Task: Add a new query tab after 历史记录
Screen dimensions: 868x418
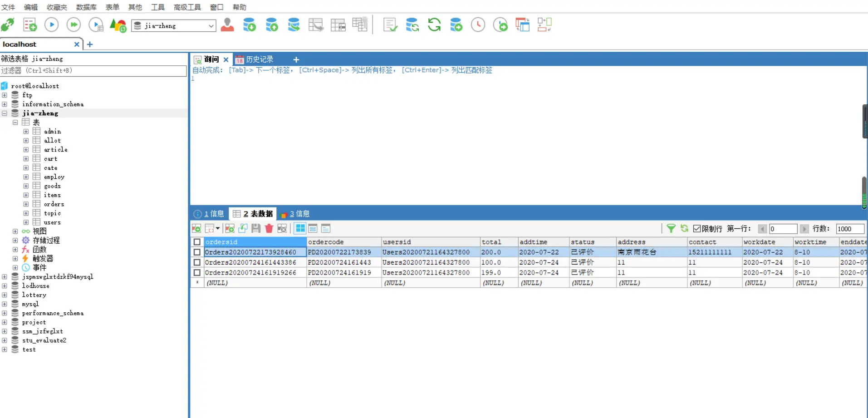Action: pos(296,59)
